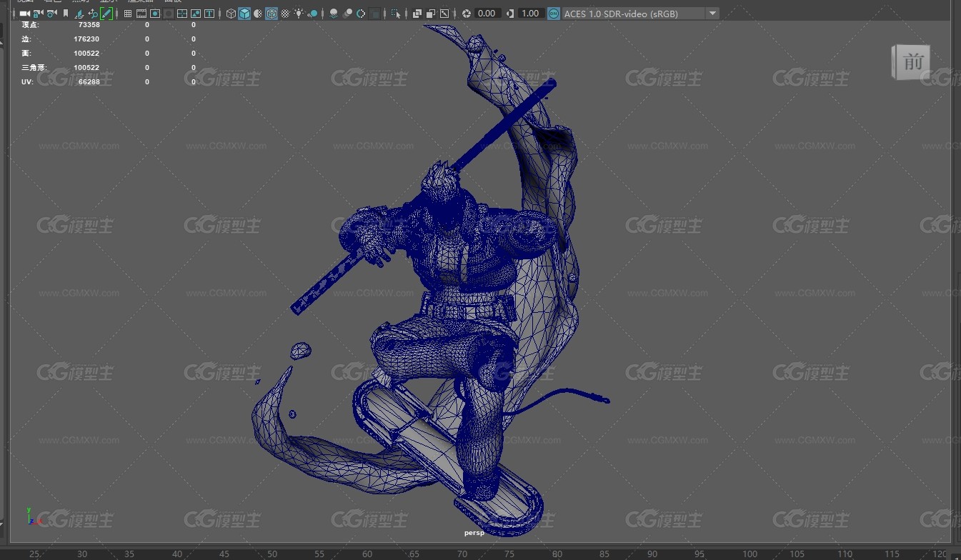Click the edge count value 176230
Screen dimensions: 961x560
86,39
